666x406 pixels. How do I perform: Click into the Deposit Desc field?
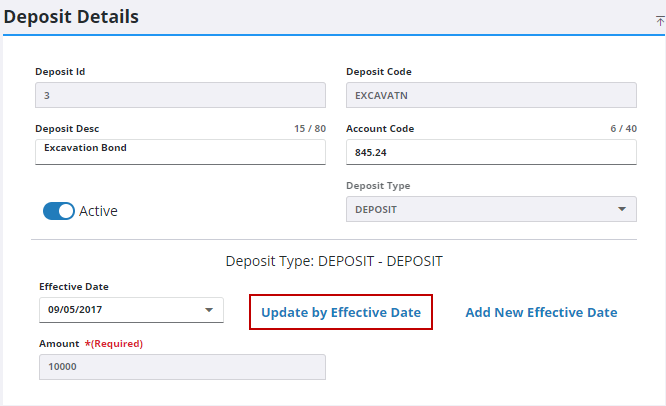pyautogui.click(x=180, y=150)
